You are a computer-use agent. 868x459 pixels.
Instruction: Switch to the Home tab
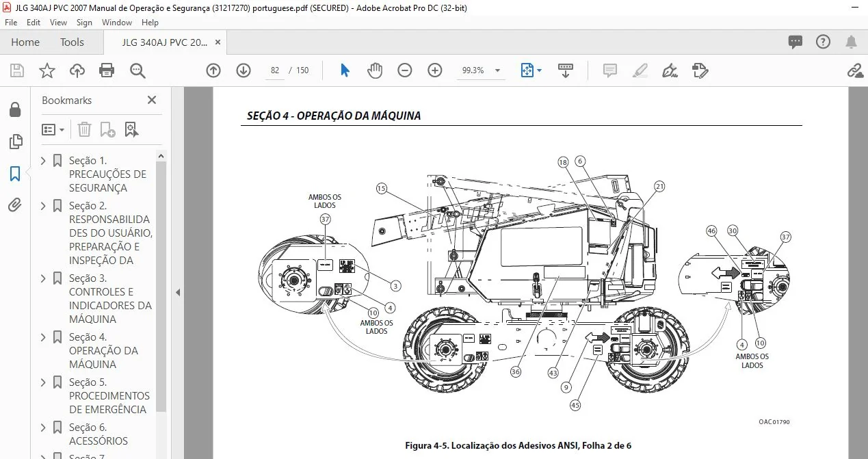25,42
